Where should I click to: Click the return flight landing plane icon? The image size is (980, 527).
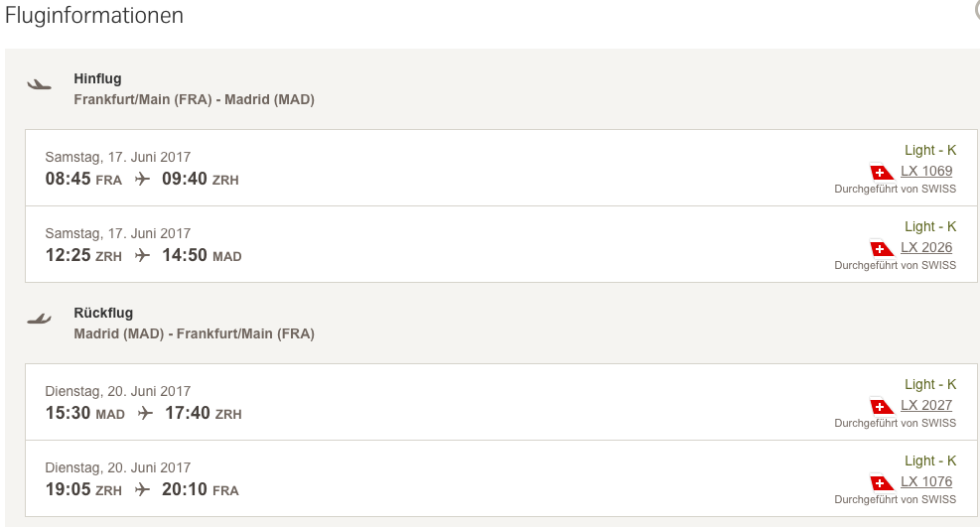coord(39,319)
